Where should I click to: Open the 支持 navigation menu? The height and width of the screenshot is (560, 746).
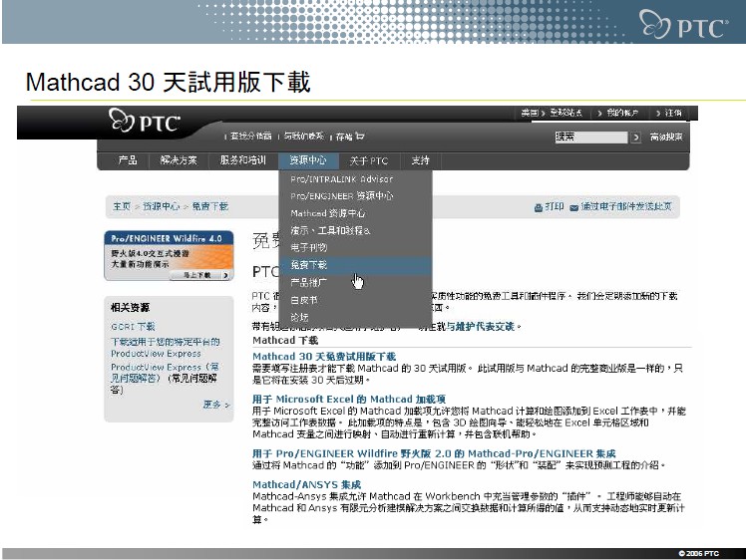coord(421,160)
